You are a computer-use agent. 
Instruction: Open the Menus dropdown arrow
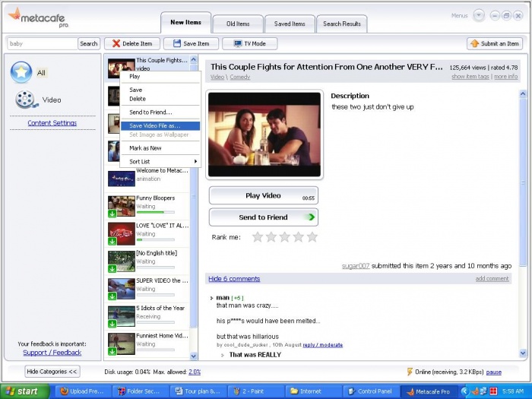[478, 15]
